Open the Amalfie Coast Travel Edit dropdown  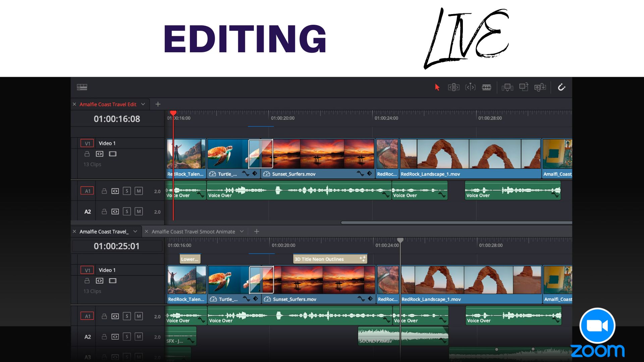click(x=143, y=104)
